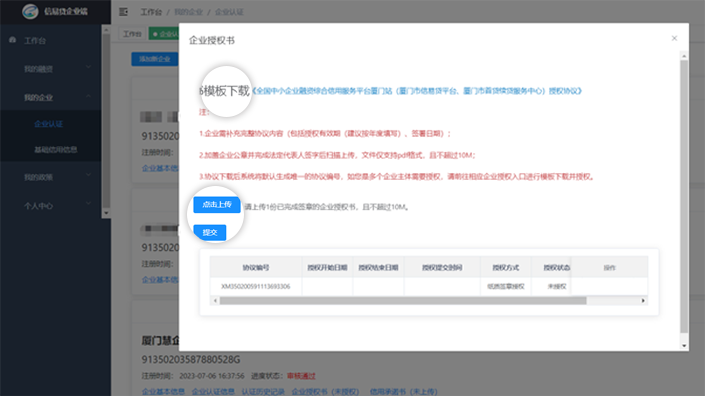Toggle the sidebar collapse icon beside breadcrumb
Viewport: 705px width, 396px height.
123,12
